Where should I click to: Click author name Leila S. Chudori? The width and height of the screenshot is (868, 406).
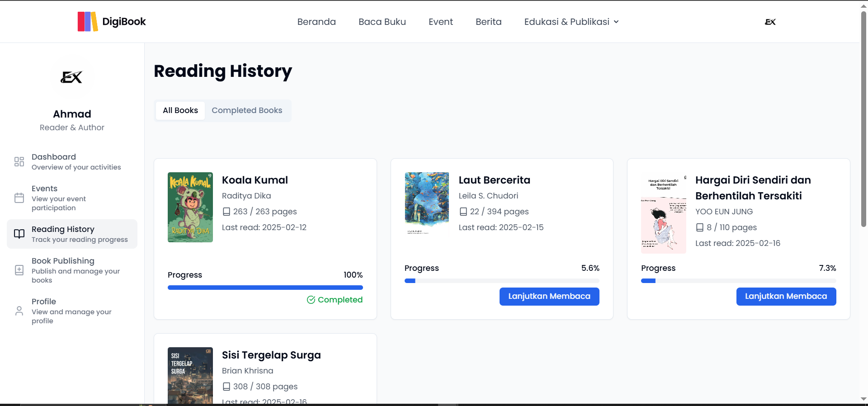click(x=488, y=196)
